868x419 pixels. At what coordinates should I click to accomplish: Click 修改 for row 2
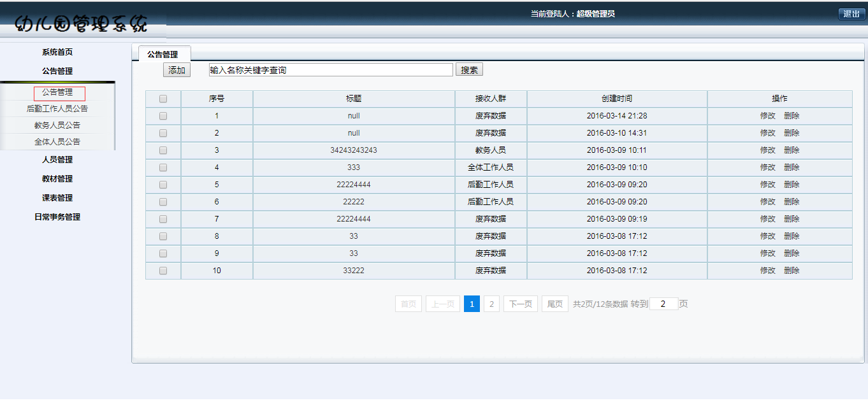[768, 133]
